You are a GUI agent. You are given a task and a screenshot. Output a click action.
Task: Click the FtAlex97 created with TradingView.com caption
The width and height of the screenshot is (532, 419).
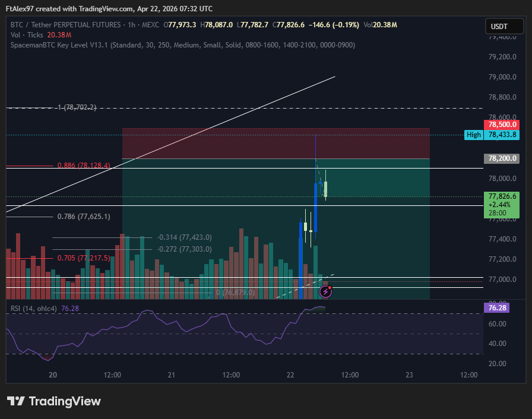click(x=109, y=9)
